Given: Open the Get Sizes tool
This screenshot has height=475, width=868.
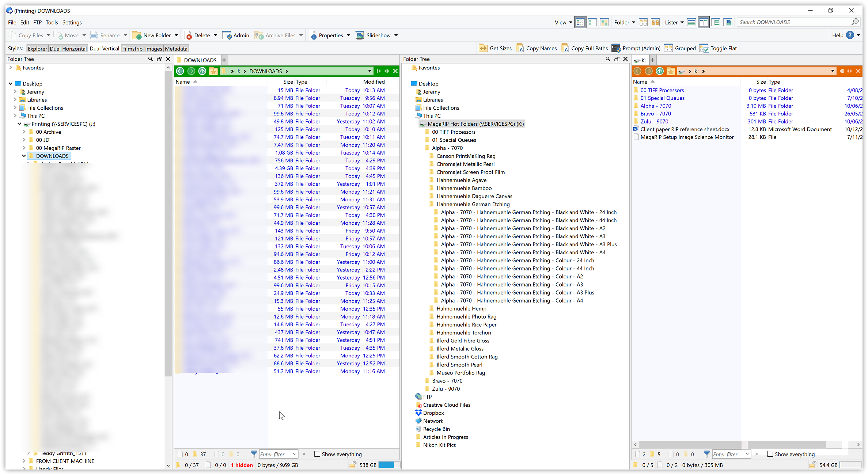Looking at the screenshot, I should tap(495, 48).
